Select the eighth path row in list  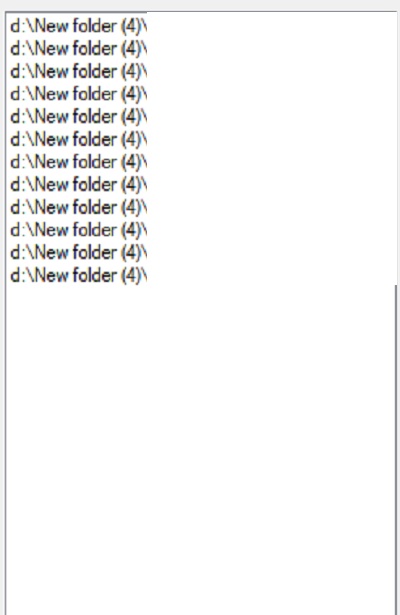coord(78,185)
